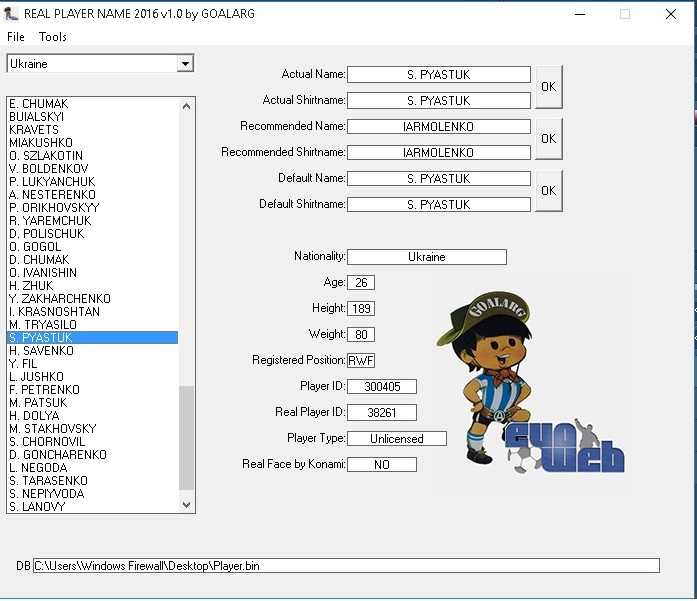Screen dimensions: 697x601
Task: Select player O. SZLAKOTIN
Action: [92, 156]
